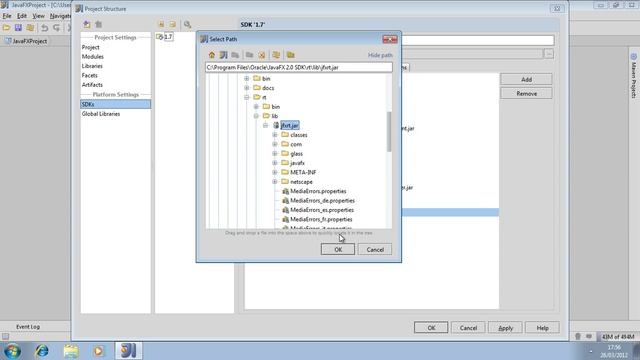Select Libraries in Project Settings
Viewport: 640px width, 360px height.
tap(92, 66)
